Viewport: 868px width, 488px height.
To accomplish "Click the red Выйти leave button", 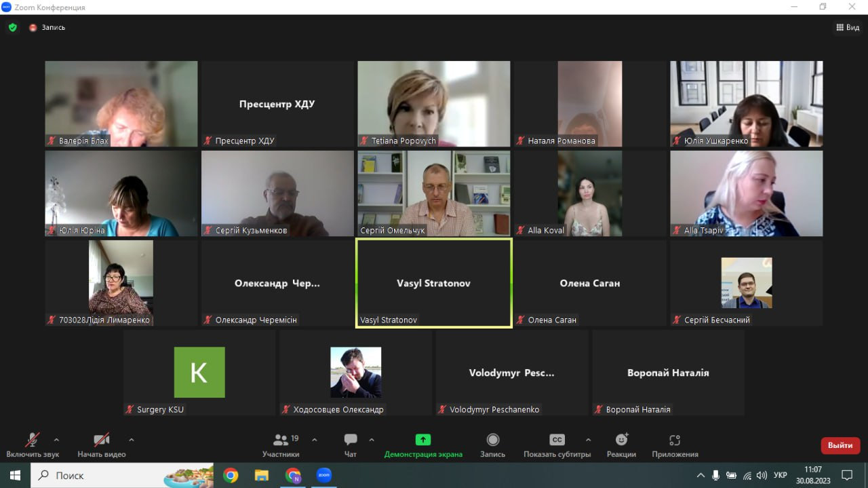I will (x=840, y=446).
